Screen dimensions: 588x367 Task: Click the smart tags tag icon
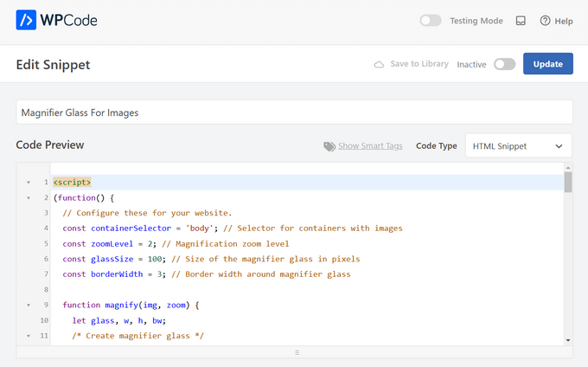click(329, 146)
